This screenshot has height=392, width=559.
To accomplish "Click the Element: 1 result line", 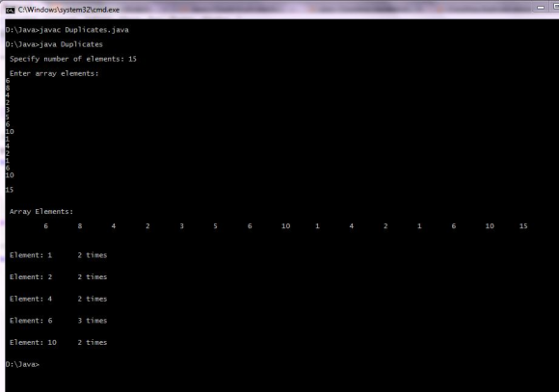I will tap(59, 255).
